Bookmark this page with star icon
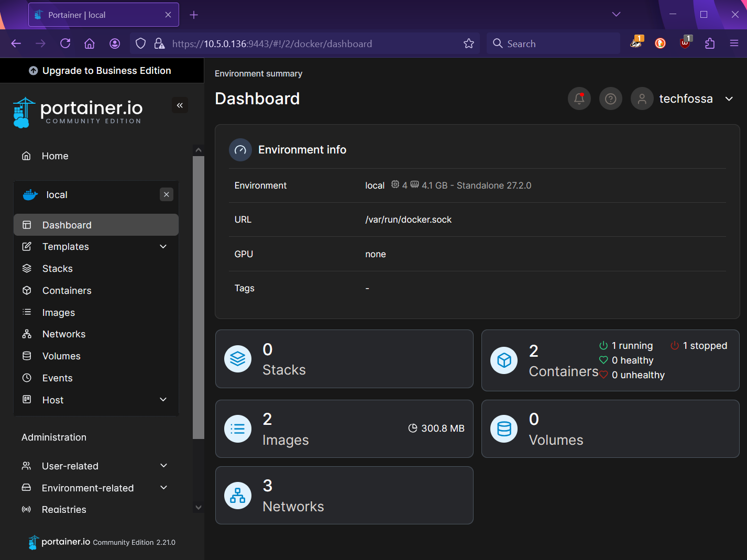The width and height of the screenshot is (747, 560). [468, 43]
